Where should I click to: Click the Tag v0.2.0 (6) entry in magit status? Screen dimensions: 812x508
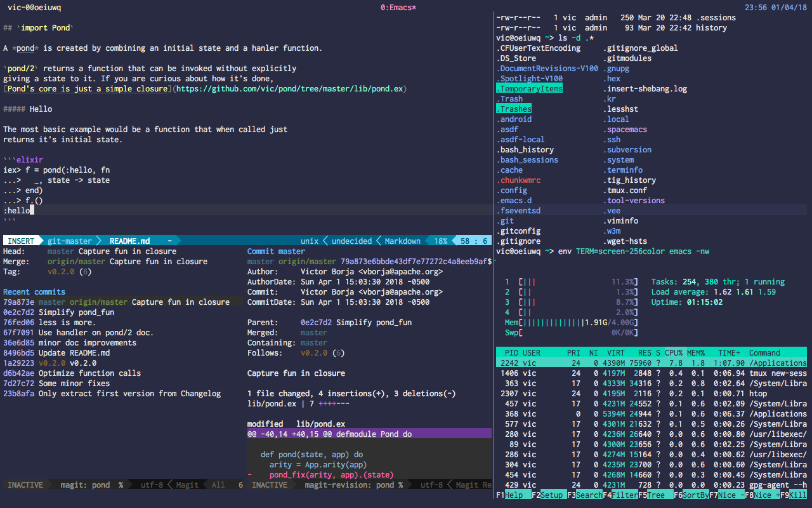tap(48, 272)
